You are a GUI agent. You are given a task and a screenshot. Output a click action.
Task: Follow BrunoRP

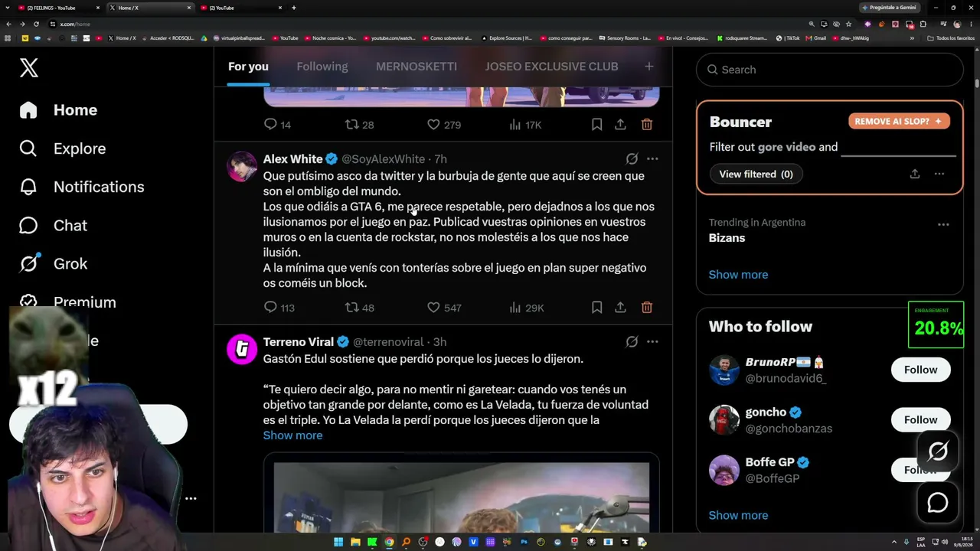[x=920, y=370]
